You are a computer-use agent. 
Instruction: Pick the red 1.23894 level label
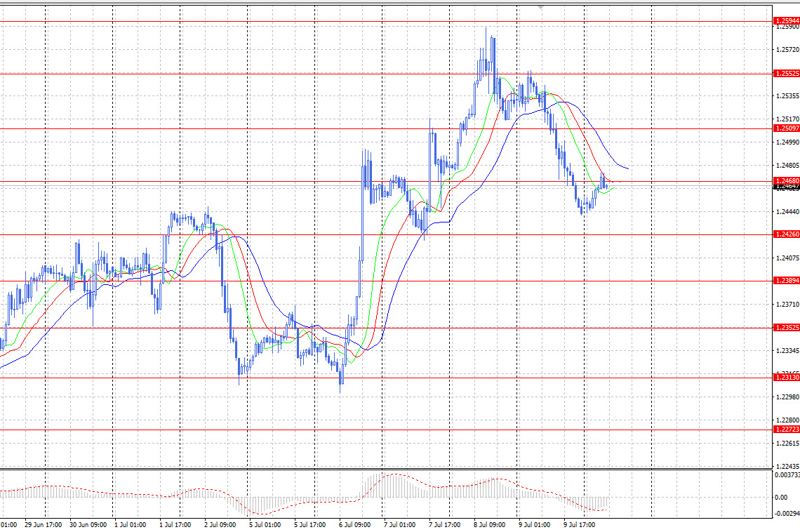tap(787, 281)
